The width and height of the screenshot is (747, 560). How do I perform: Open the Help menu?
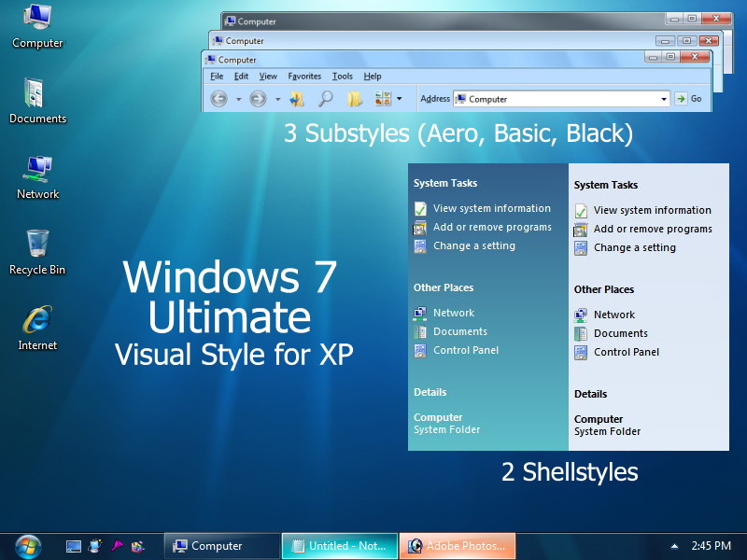pos(373,77)
